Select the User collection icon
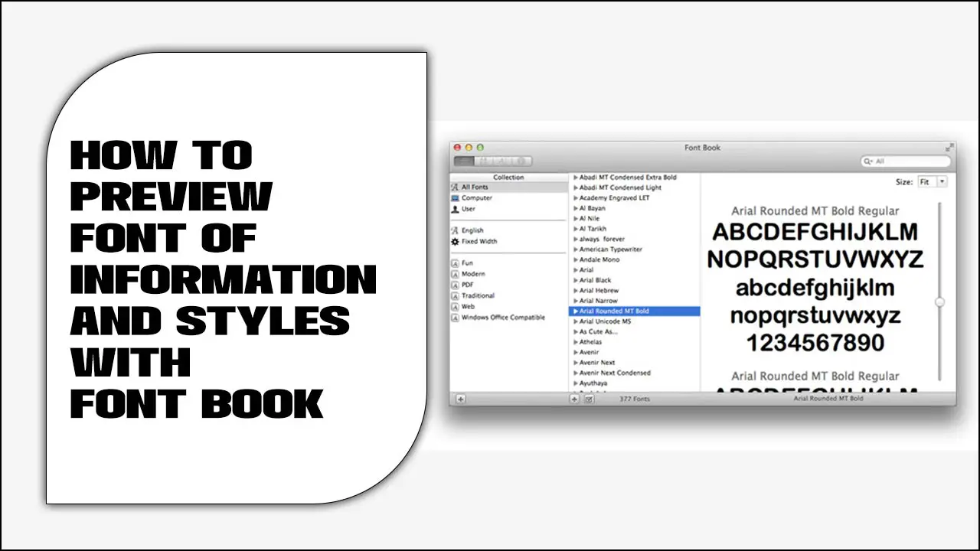980x551 pixels. (455, 209)
